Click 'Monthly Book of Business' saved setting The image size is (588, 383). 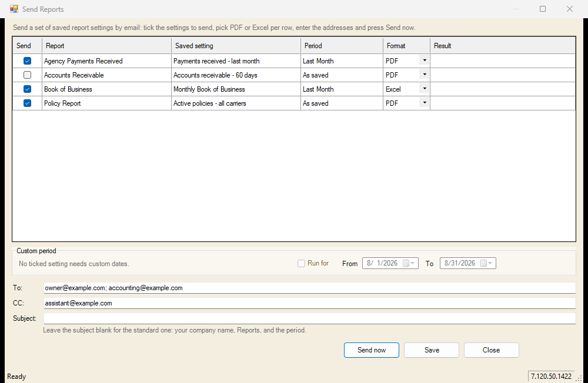click(236, 89)
